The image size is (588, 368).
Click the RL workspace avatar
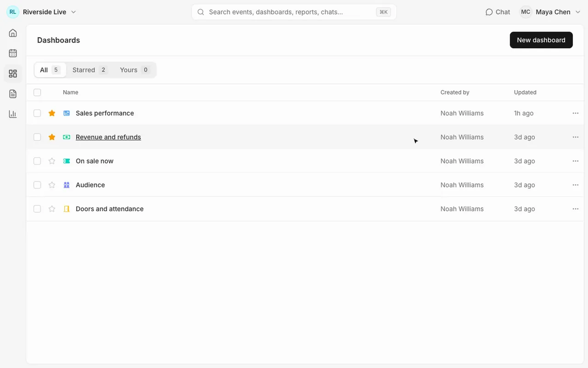click(x=13, y=12)
